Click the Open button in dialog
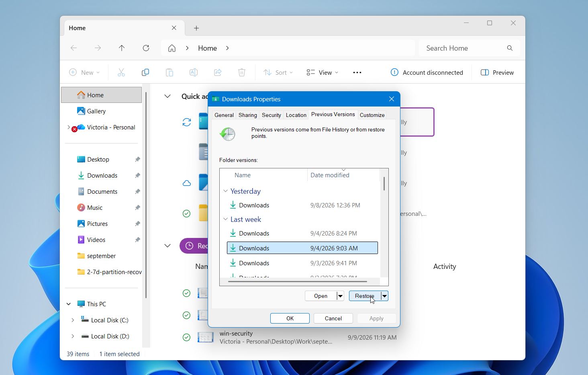588x375 pixels. tap(321, 296)
